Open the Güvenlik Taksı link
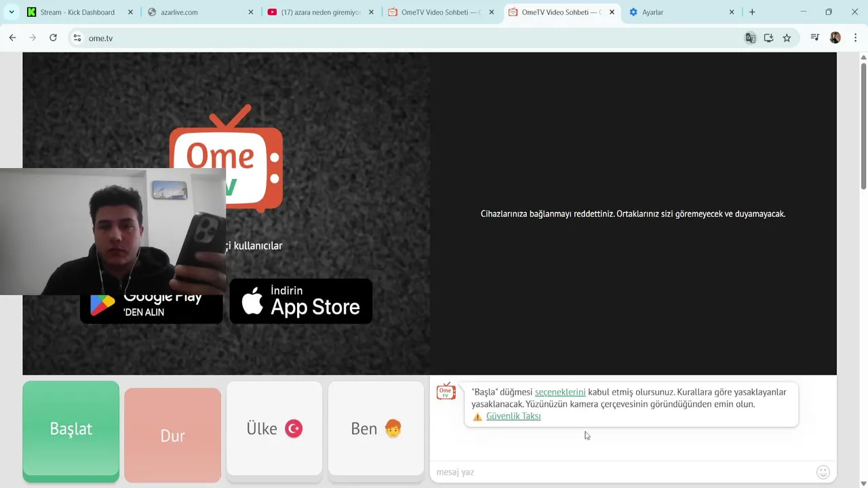The image size is (868, 488). (513, 416)
